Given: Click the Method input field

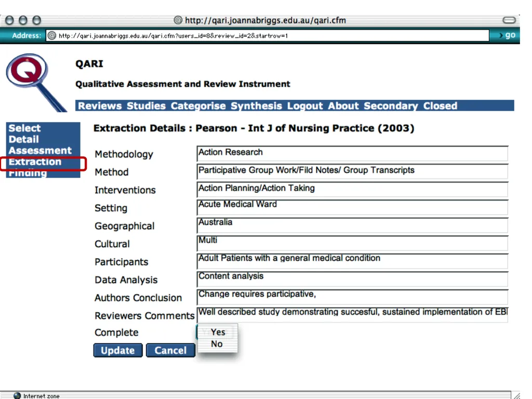Looking at the screenshot, I should pyautogui.click(x=352, y=171).
